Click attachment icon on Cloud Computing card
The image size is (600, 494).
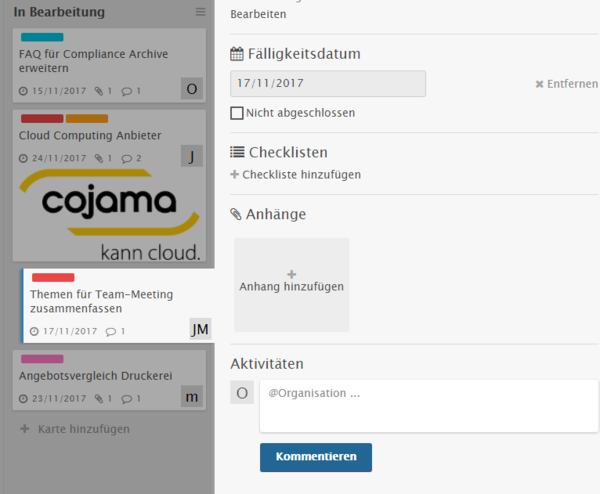click(x=99, y=158)
